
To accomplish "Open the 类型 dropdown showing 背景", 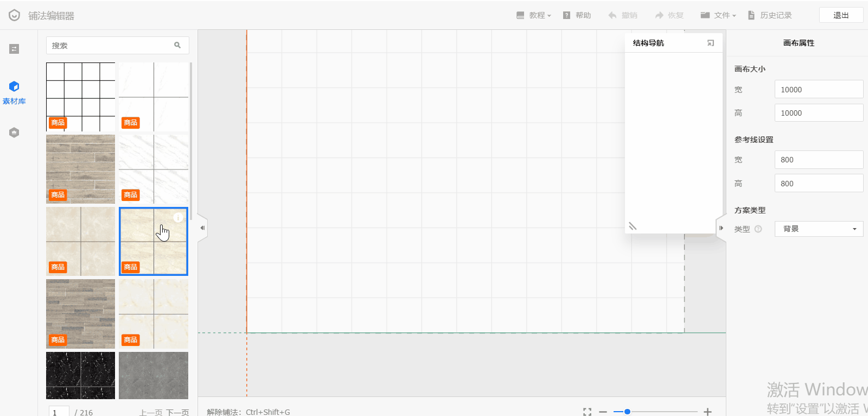I will 819,229.
